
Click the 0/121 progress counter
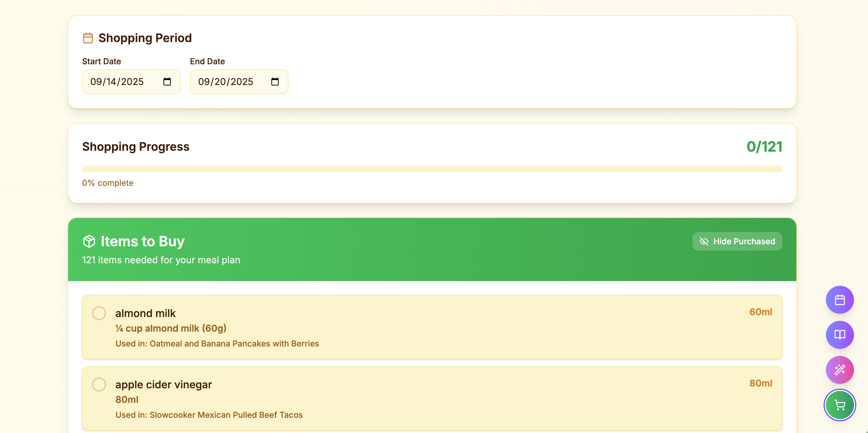tap(764, 147)
